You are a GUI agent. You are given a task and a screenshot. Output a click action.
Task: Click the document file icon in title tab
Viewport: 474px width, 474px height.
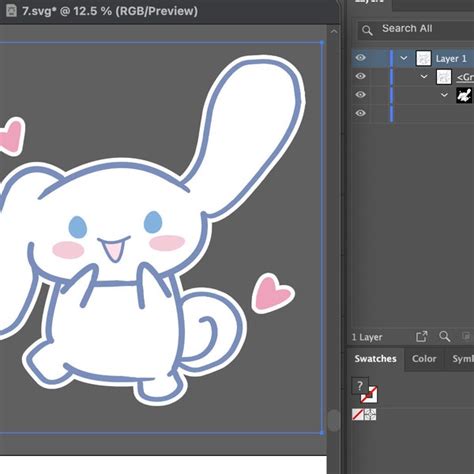11,11
